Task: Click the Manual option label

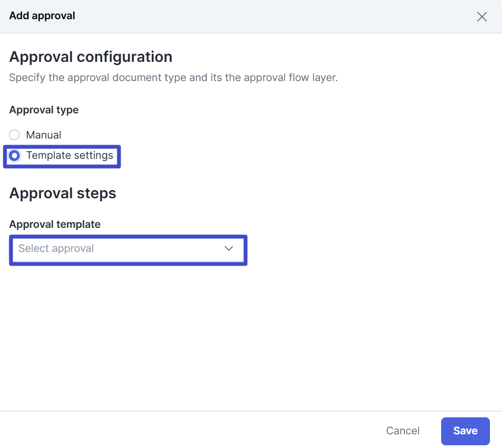Action: (43, 135)
